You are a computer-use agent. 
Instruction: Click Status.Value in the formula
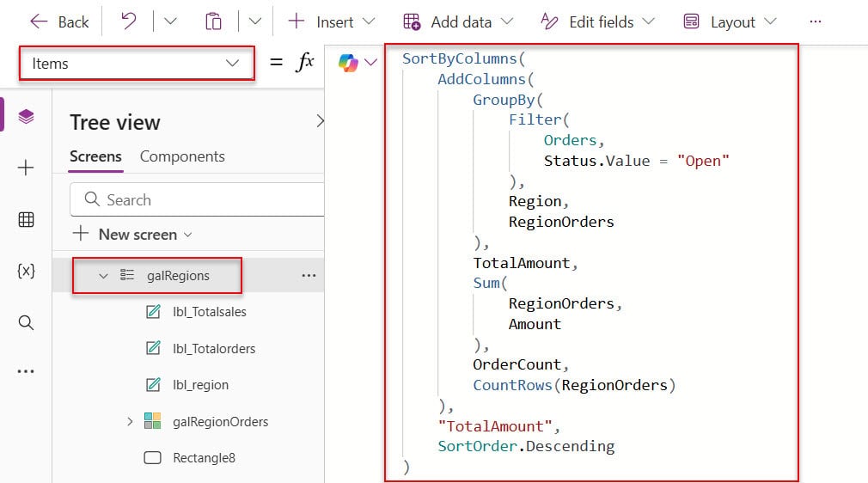click(596, 161)
